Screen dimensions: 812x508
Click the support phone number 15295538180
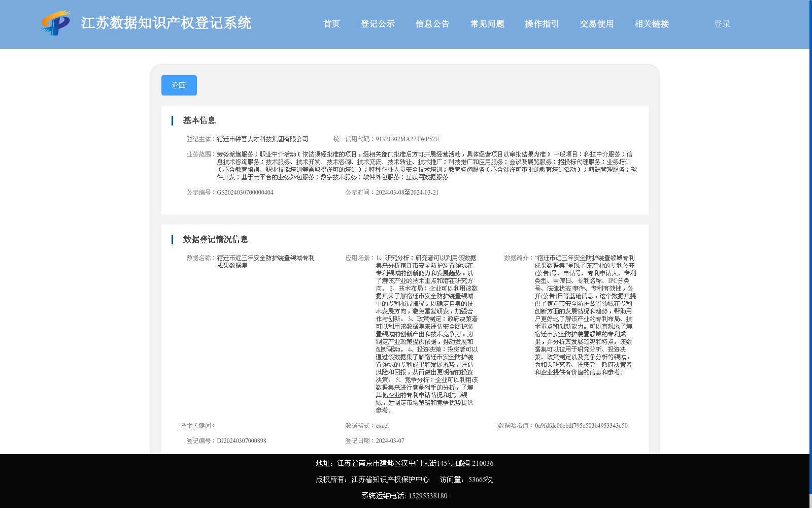(428, 496)
